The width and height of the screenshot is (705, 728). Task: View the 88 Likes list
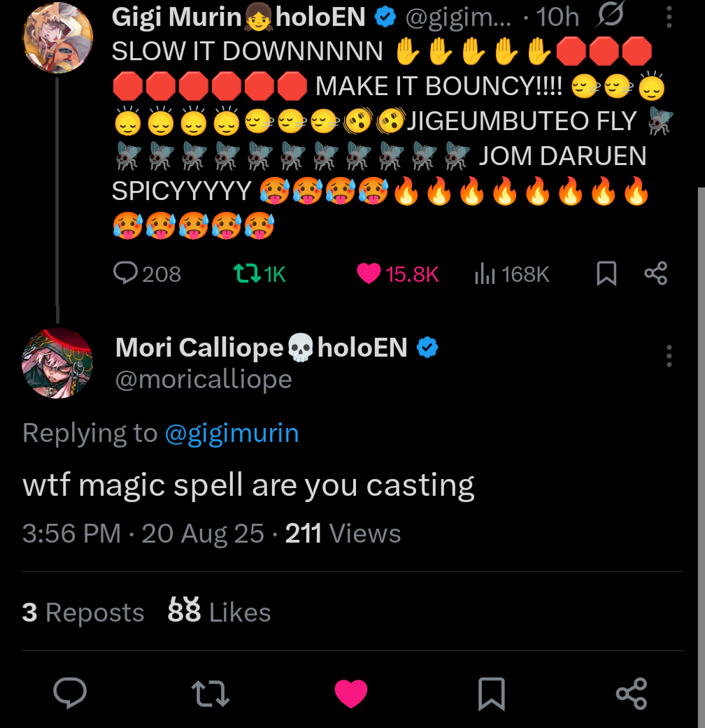click(x=219, y=613)
